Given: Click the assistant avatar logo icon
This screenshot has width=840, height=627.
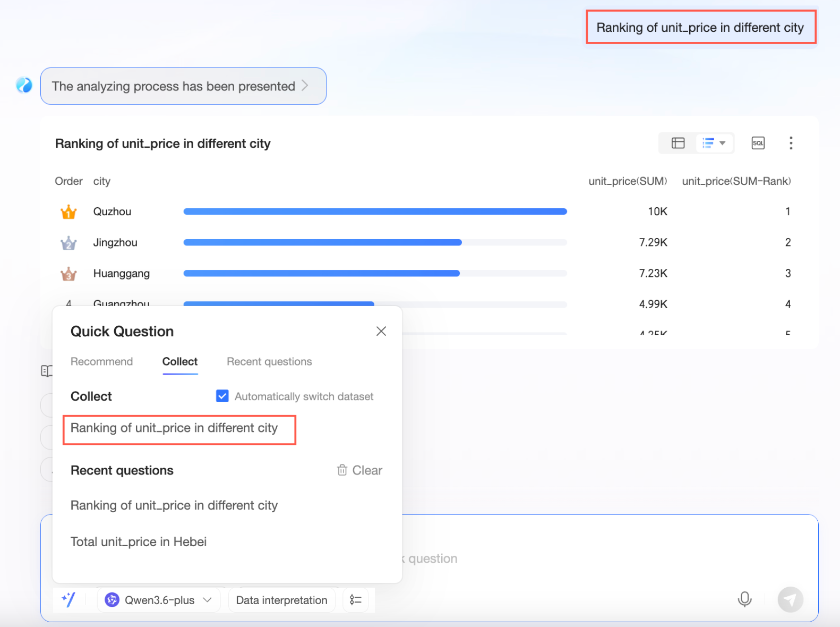Looking at the screenshot, I should pos(24,85).
